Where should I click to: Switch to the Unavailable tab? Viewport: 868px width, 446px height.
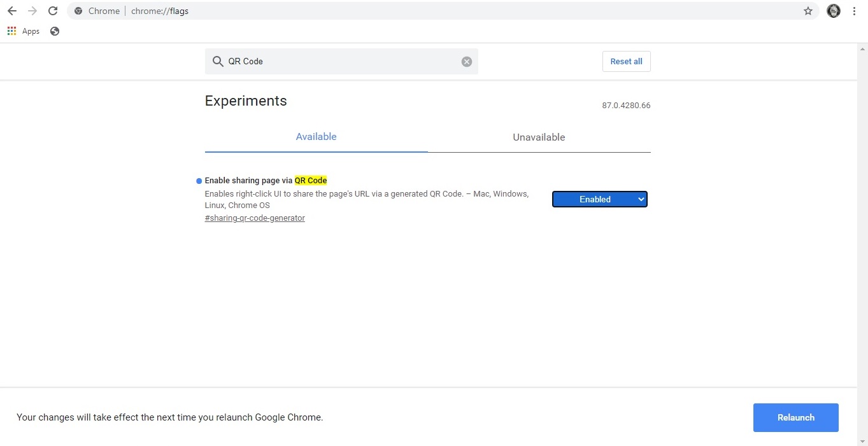[x=539, y=137]
